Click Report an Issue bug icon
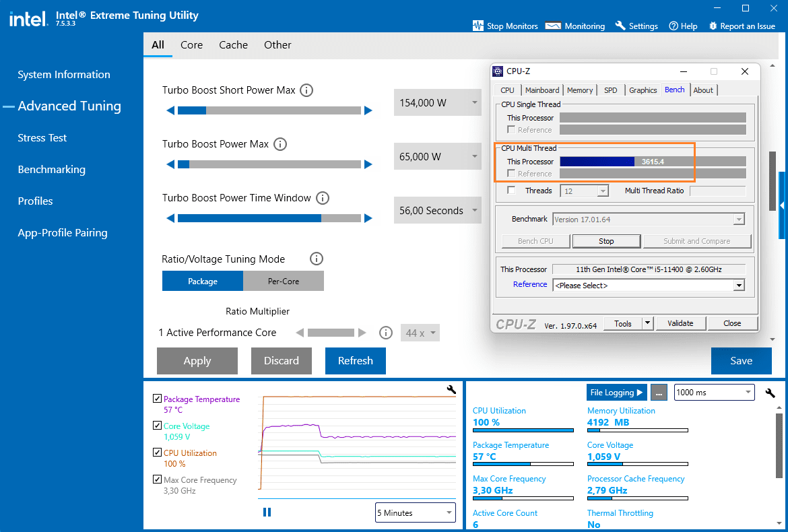The width and height of the screenshot is (788, 532). [x=713, y=26]
